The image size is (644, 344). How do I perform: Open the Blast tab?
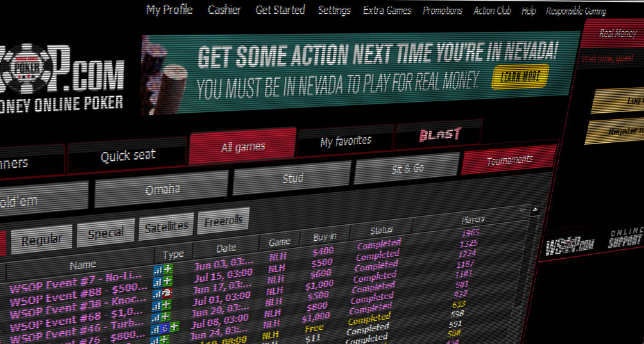tap(439, 135)
